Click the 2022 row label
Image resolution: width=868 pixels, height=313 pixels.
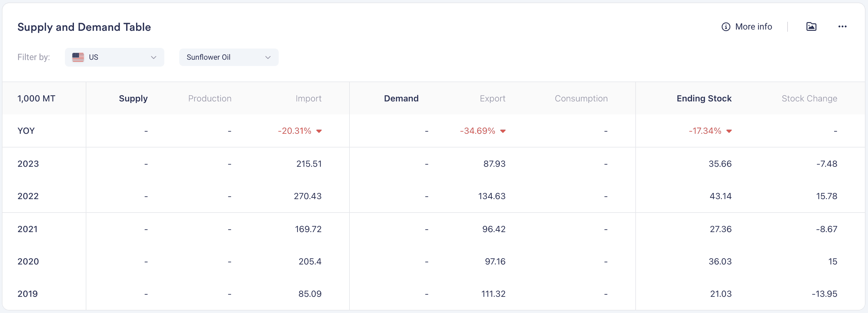[28, 196]
